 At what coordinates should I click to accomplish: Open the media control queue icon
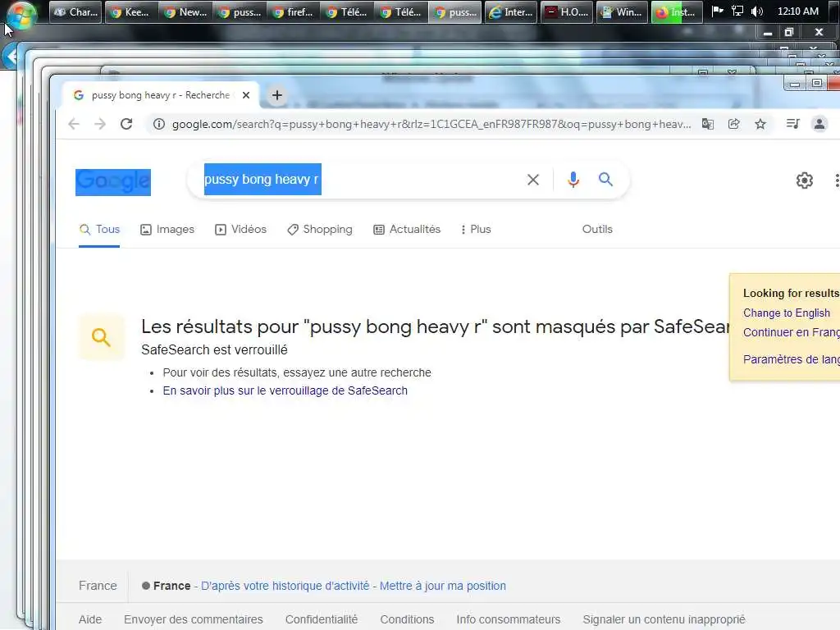[793, 125]
